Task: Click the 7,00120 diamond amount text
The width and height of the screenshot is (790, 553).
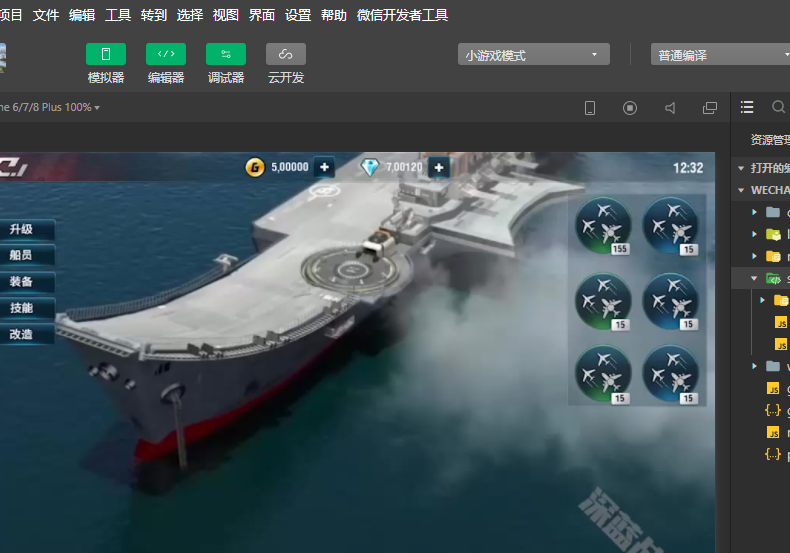Action: point(404,167)
